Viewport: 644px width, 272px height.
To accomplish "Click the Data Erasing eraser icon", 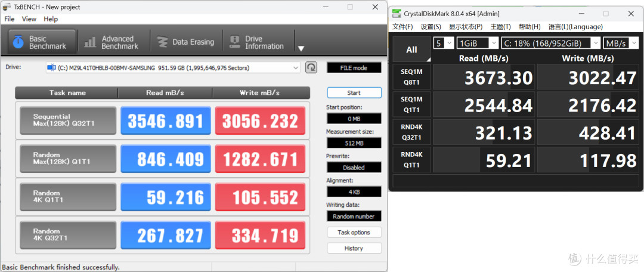I will click(163, 42).
